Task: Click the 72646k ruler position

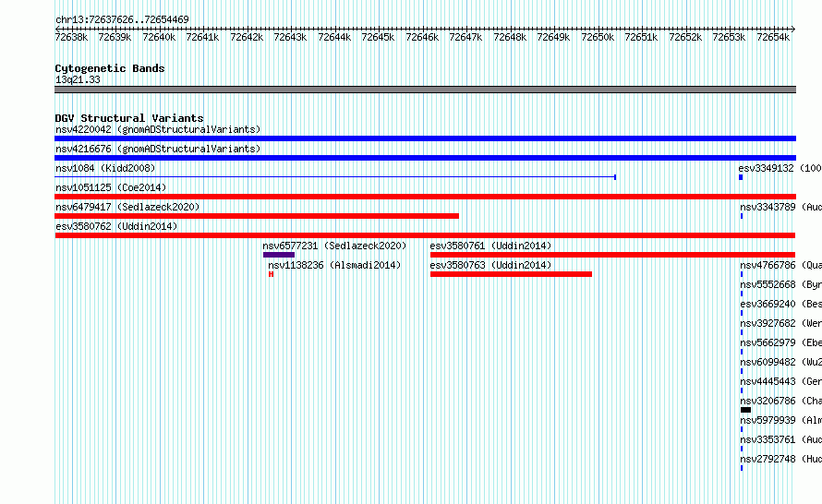Action: click(422, 37)
